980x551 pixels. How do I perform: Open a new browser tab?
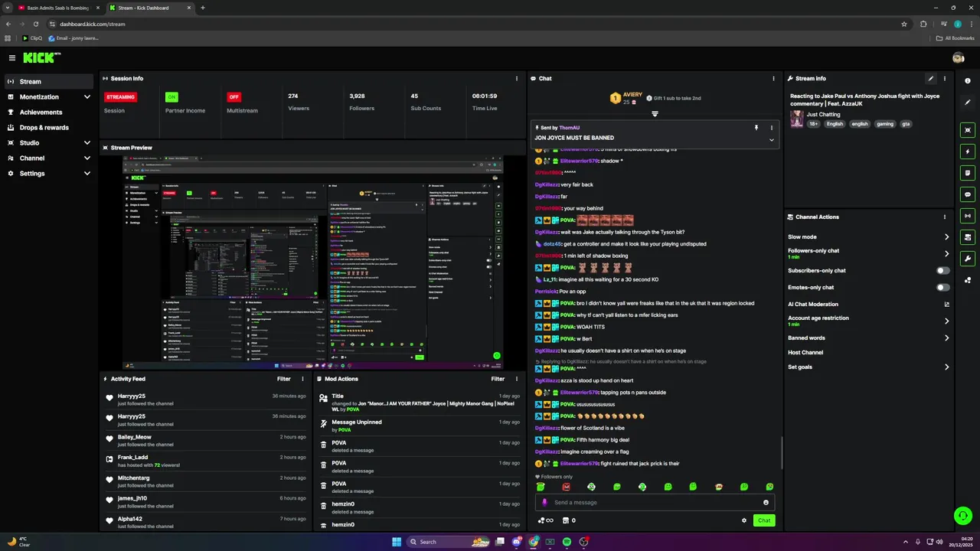[x=203, y=8]
